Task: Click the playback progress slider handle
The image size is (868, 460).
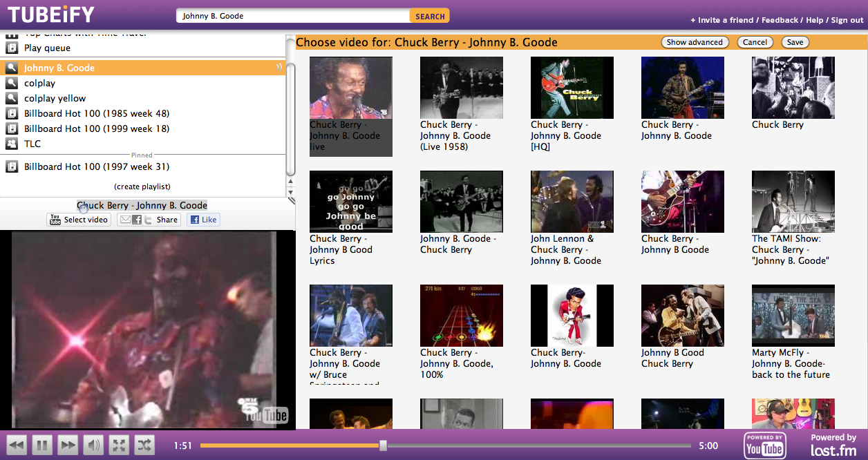Action: coord(383,445)
